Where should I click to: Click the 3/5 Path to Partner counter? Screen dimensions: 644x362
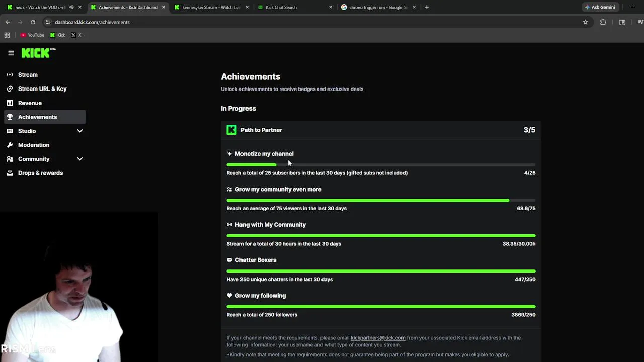(x=529, y=130)
